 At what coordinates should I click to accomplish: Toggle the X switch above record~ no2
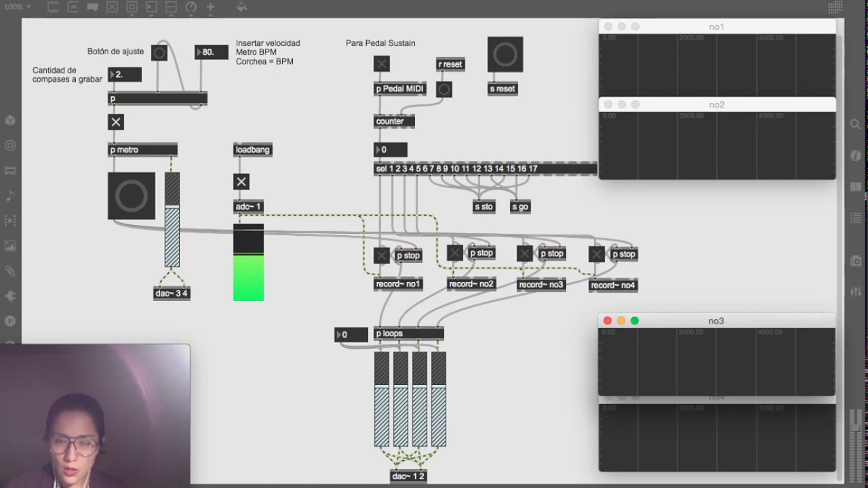tap(455, 253)
